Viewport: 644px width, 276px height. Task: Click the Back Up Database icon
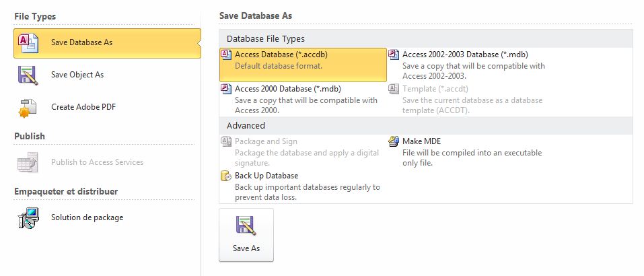[x=227, y=176]
